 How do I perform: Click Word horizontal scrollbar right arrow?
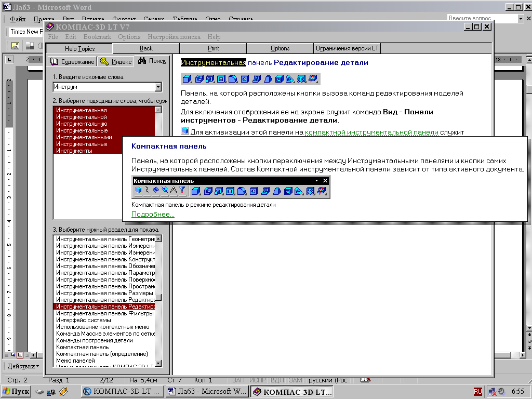click(523, 355)
